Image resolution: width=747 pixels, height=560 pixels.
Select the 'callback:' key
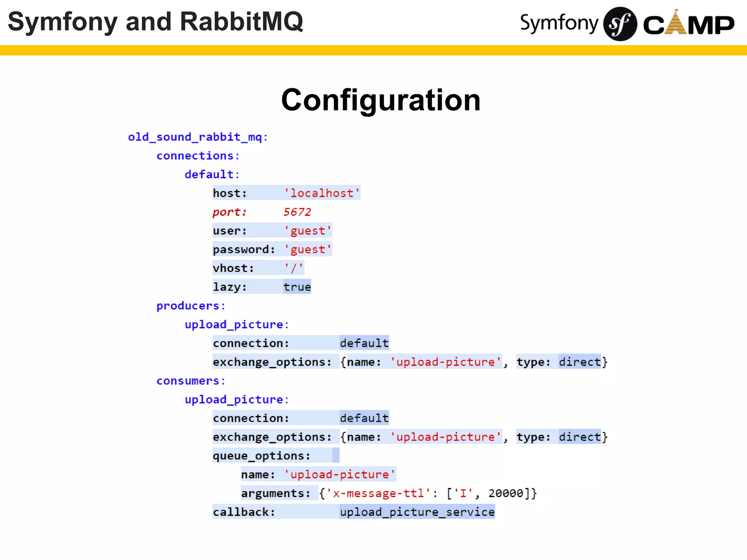coord(244,512)
